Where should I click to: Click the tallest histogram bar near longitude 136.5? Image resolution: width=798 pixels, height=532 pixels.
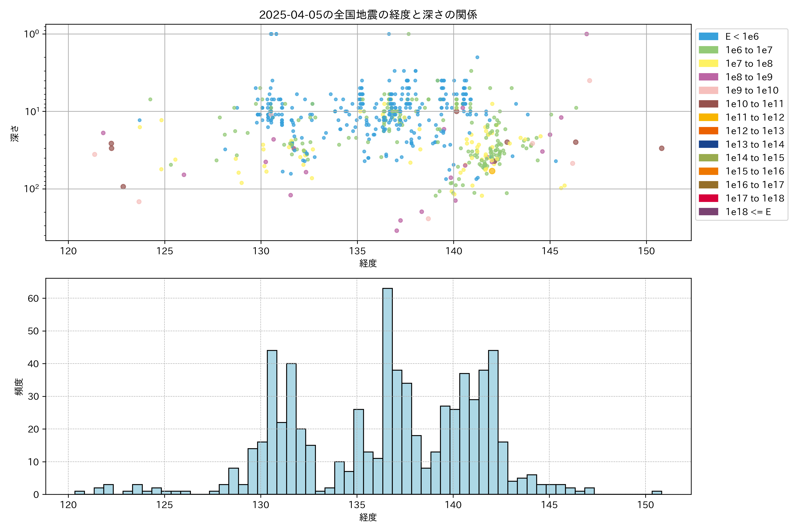(x=387, y=390)
